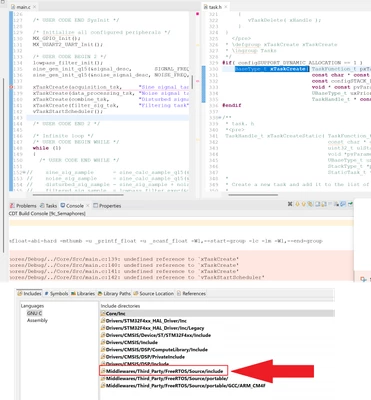This screenshot has height=400, width=371.
Task: Close the task.h editor tab
Action: 226,7
